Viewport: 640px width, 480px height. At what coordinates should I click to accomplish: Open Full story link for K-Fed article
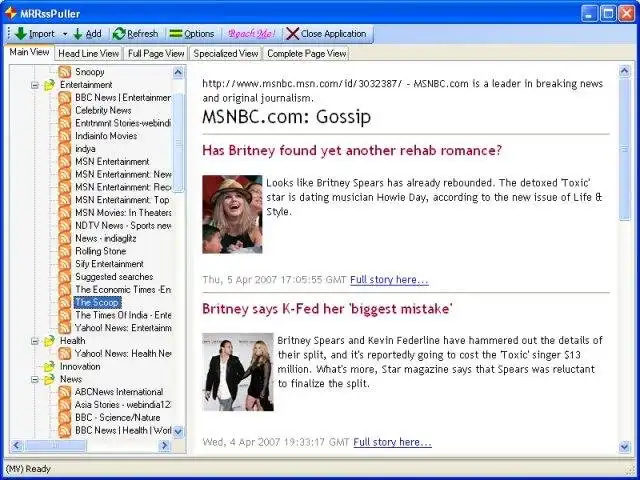(392, 442)
